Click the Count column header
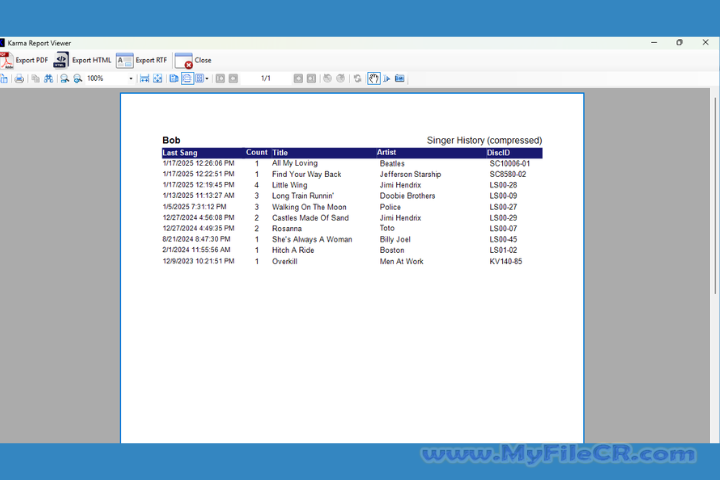This screenshot has width=720, height=480. pos(257,152)
